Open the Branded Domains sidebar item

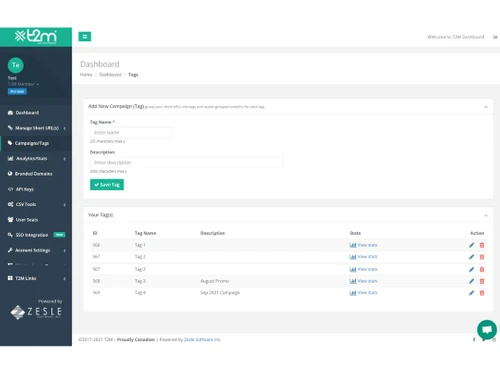coord(33,174)
